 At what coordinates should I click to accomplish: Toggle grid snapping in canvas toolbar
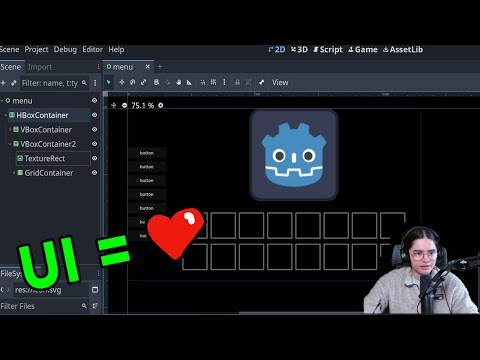[x=213, y=82]
